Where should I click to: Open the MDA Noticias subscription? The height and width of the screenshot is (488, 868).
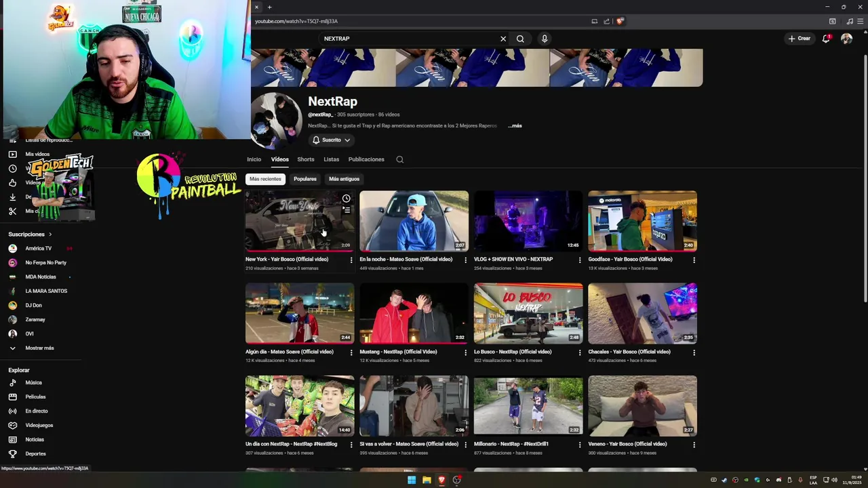[41, 277]
